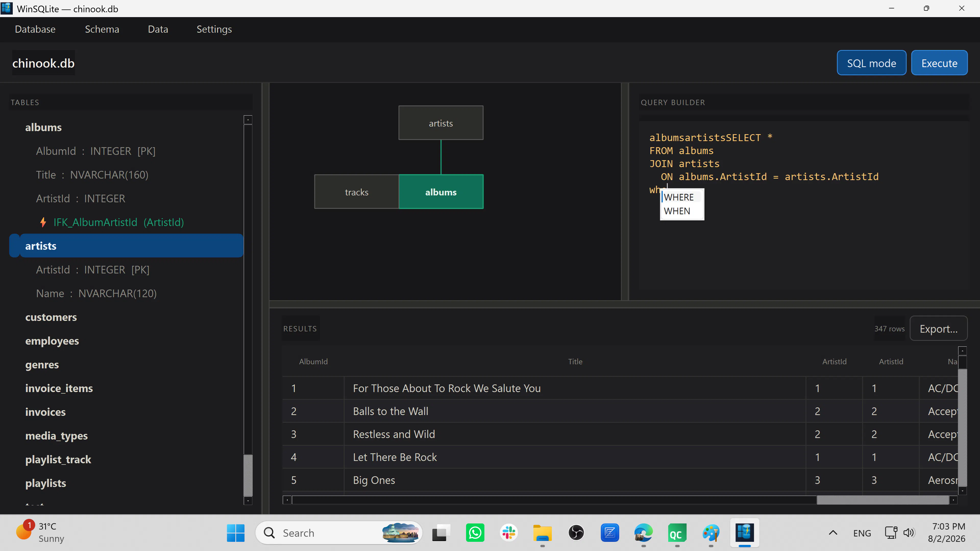980x551 pixels.
Task: Click the tracks node in diagram
Action: click(x=357, y=192)
